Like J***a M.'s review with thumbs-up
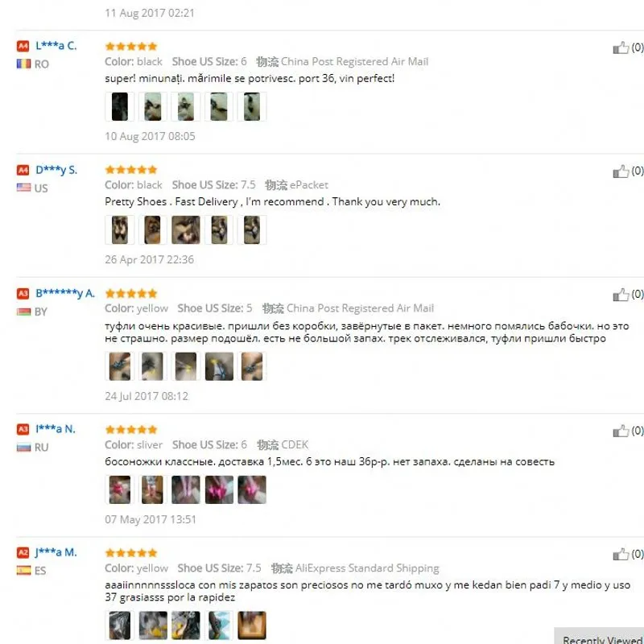 (x=621, y=555)
